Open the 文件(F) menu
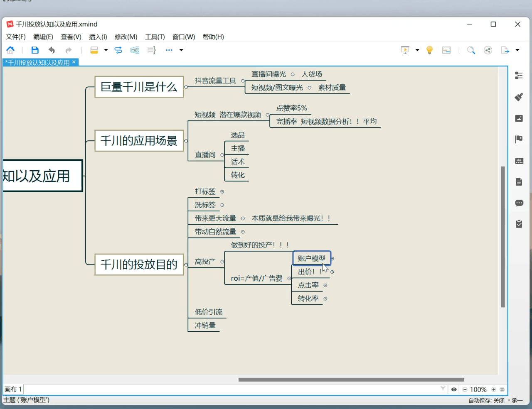Image resolution: width=532 pixels, height=409 pixels. click(16, 37)
